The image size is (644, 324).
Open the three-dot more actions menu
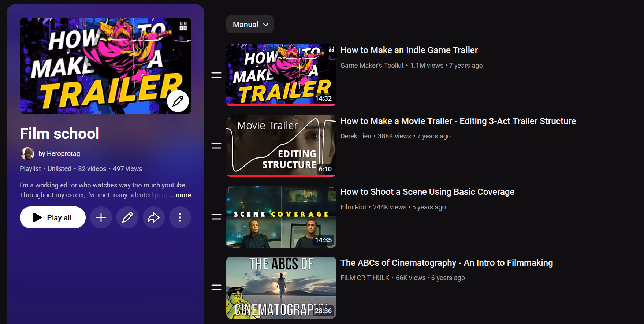tap(180, 217)
